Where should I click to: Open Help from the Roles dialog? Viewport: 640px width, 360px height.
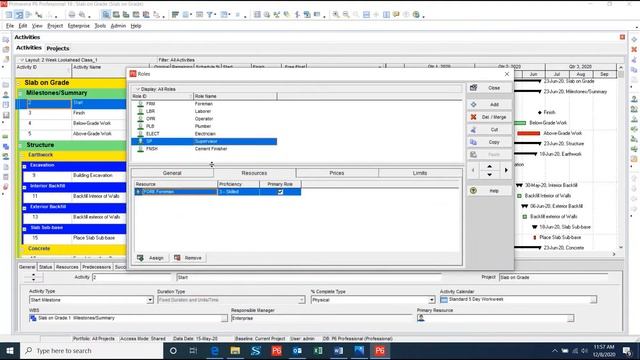[x=489, y=191]
